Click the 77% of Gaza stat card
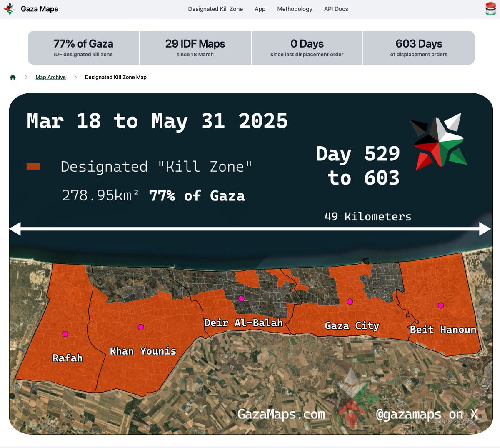Viewport: 500px width, 448px height. (x=83, y=48)
